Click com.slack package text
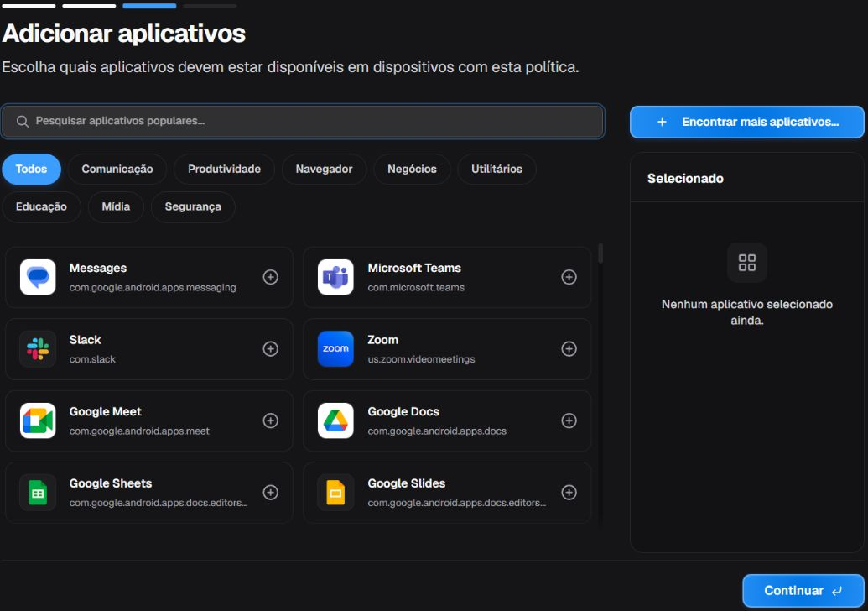 [x=92, y=359]
